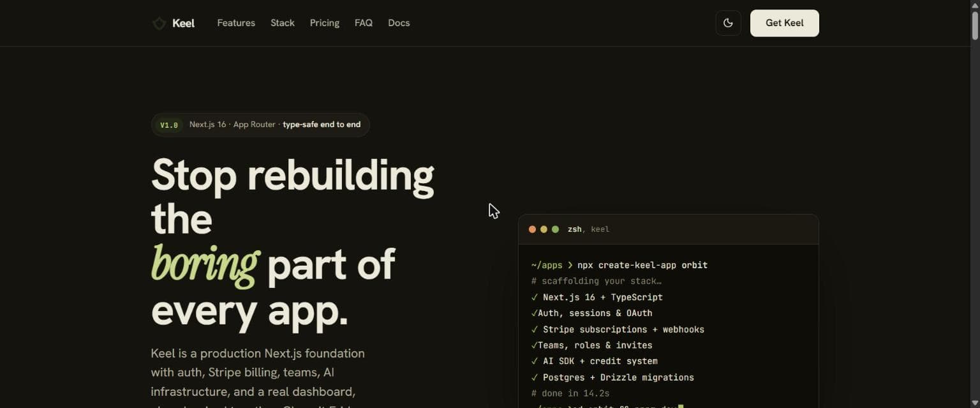Click the italic 'boring' headline word
Image resolution: width=980 pixels, height=408 pixels.
click(x=205, y=265)
